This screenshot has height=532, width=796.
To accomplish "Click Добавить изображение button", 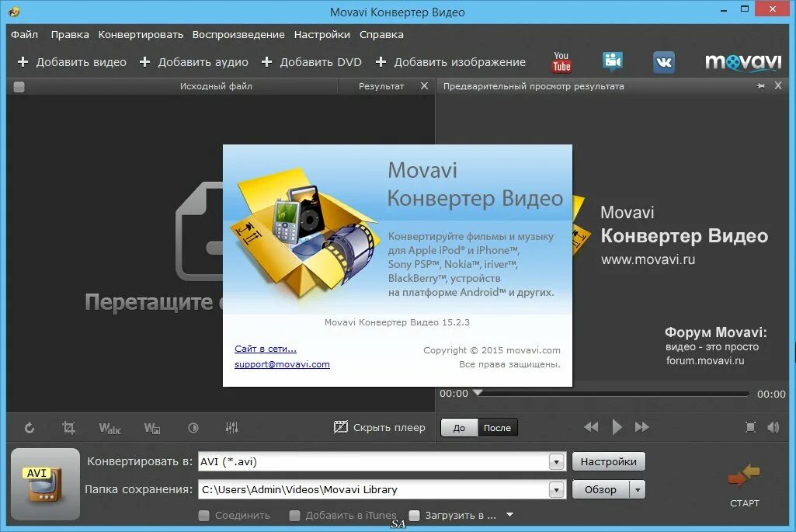I will [450, 62].
